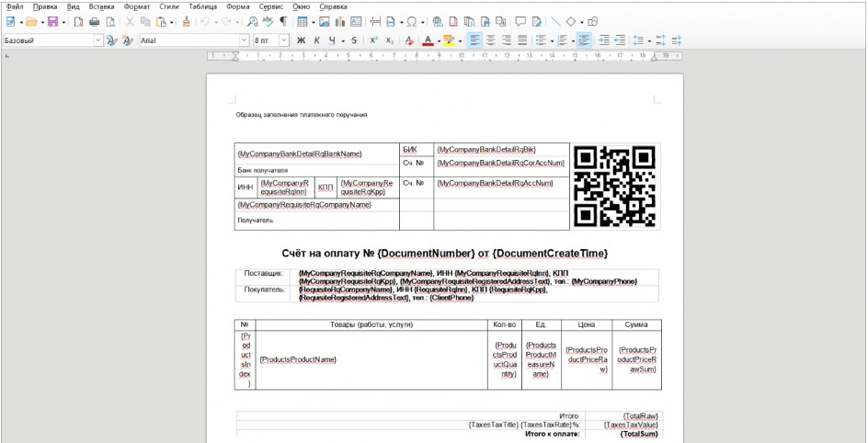Expand the Arial font name dropdown
Viewport: 868px width, 443px height.
coord(245,40)
